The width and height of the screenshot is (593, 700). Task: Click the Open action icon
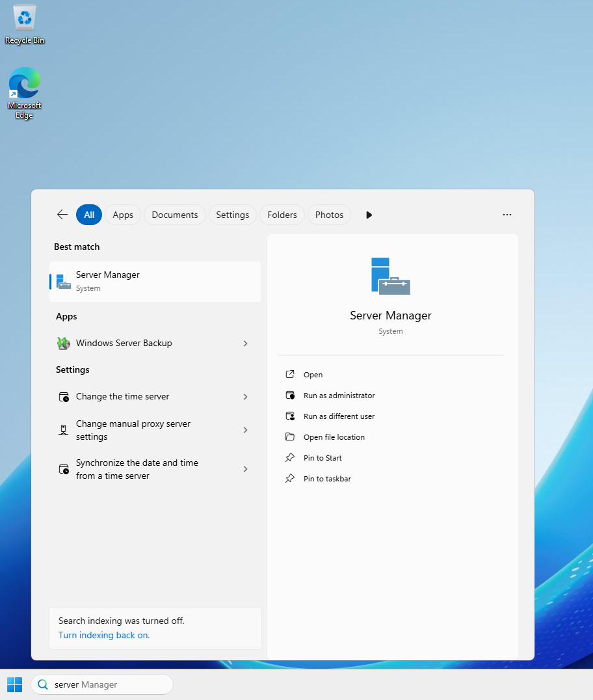point(290,374)
